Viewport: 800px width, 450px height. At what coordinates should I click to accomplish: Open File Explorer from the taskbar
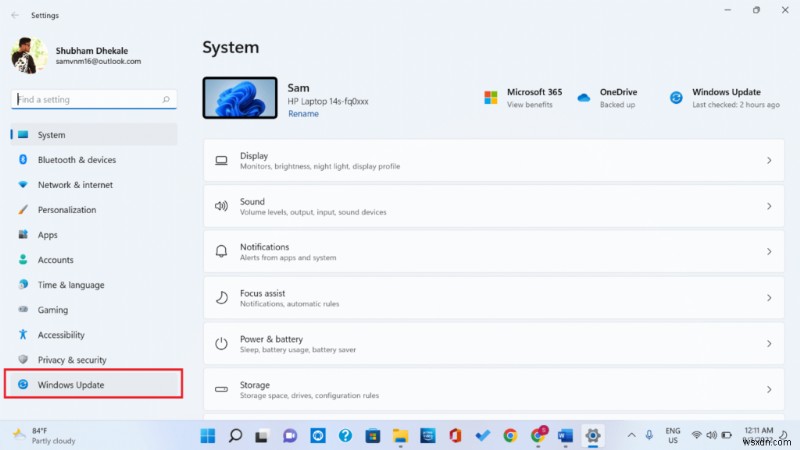(401, 436)
